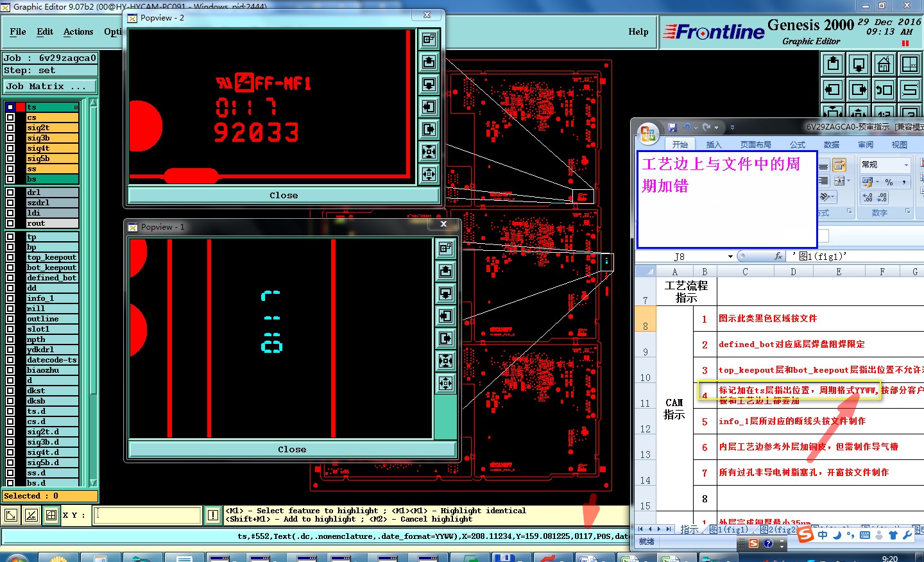Click the S-shaped route icon in Genesis toolbar
Viewport: 924px width, 562px height.
[x=910, y=90]
